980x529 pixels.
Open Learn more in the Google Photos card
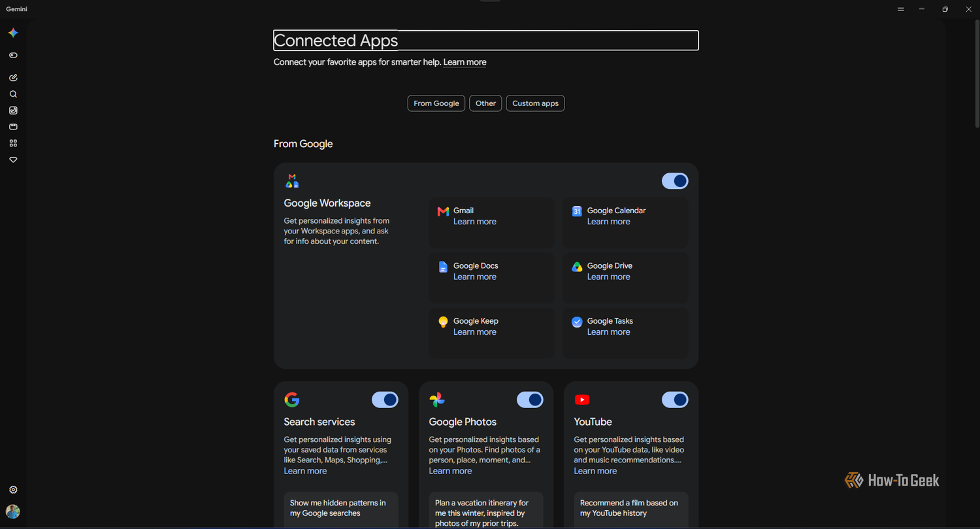click(450, 471)
